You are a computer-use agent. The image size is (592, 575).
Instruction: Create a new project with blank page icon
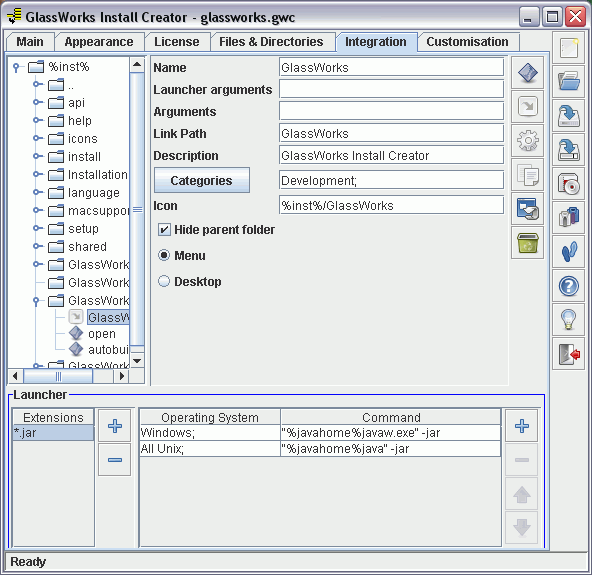(x=569, y=48)
